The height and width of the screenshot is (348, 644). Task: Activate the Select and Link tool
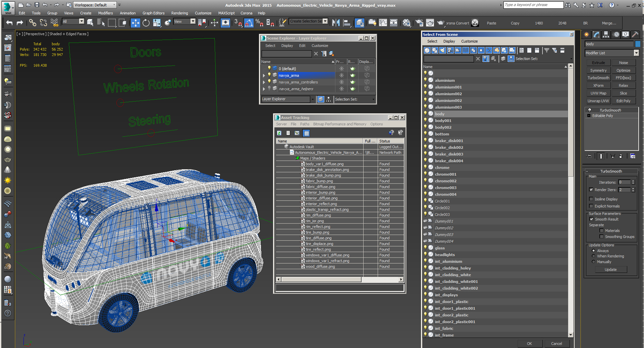pyautogui.click(x=33, y=23)
